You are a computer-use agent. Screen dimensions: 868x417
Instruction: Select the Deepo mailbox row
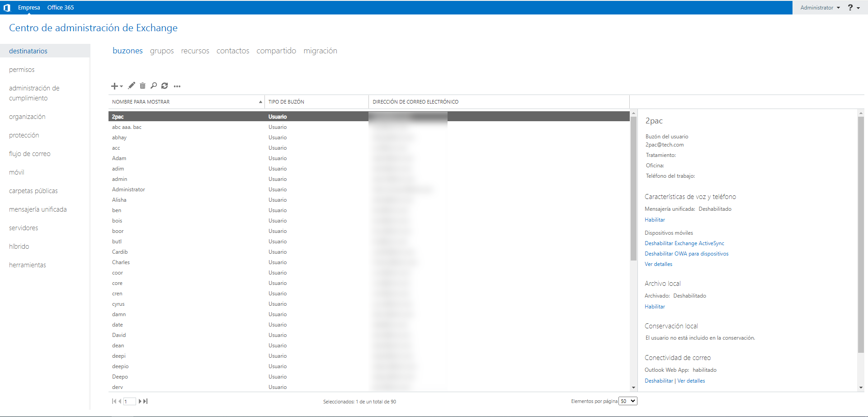[369, 377]
